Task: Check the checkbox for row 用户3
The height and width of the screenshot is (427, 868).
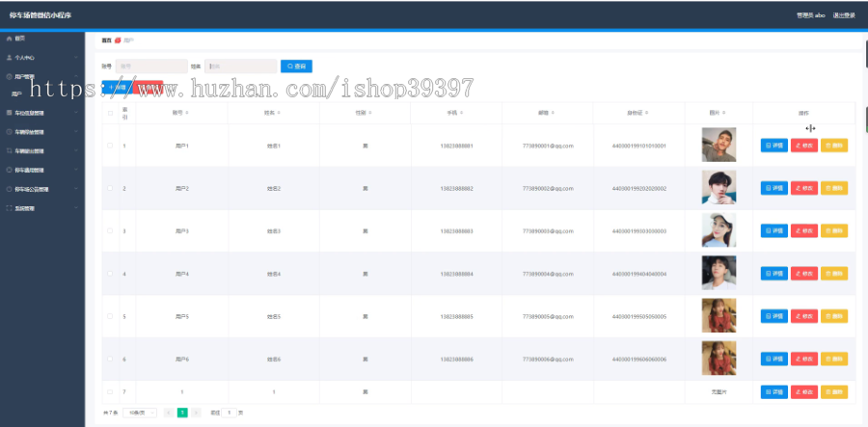Action: [x=110, y=230]
